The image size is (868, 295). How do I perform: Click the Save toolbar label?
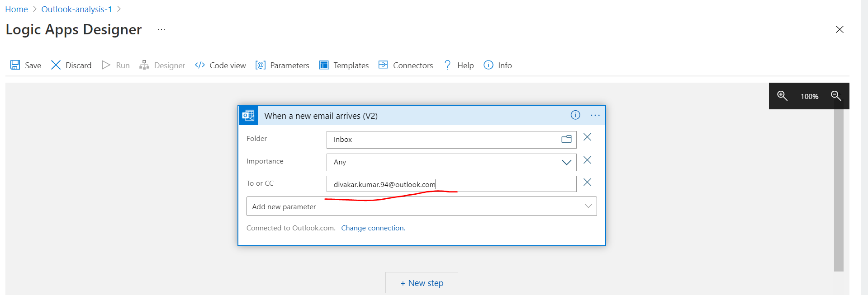(33, 66)
